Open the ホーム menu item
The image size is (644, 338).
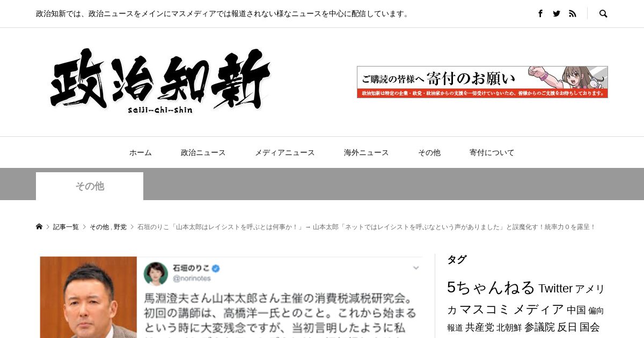(141, 152)
